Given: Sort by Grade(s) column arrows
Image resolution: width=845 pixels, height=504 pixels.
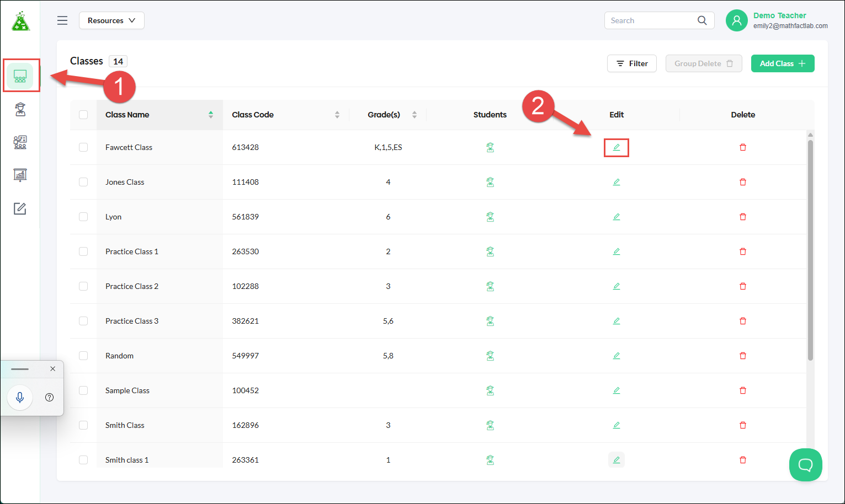Looking at the screenshot, I should tap(414, 115).
